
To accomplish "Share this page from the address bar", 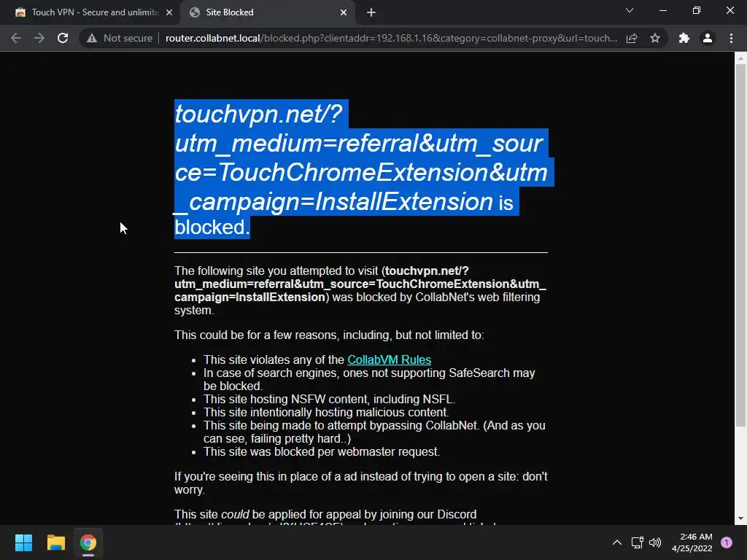I will click(x=632, y=38).
